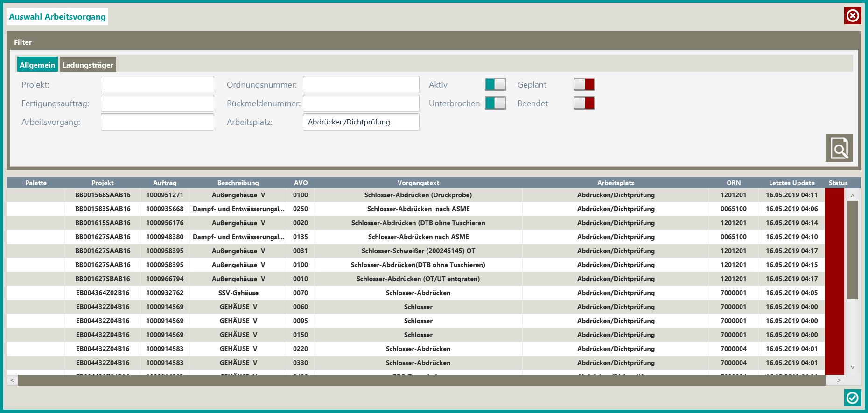Select the SSV-Gehäuse row
This screenshot has height=413, width=868.
pos(238,293)
